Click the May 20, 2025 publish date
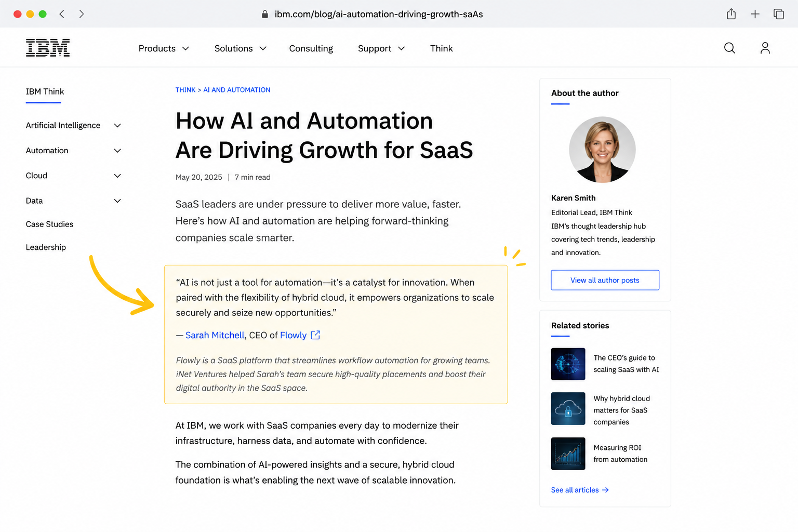This screenshot has width=798, height=532. (x=198, y=177)
